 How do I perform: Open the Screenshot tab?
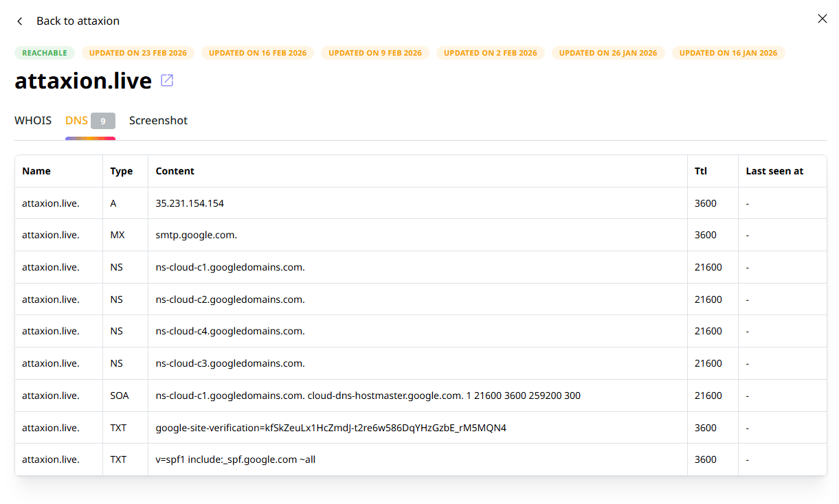[x=158, y=120]
